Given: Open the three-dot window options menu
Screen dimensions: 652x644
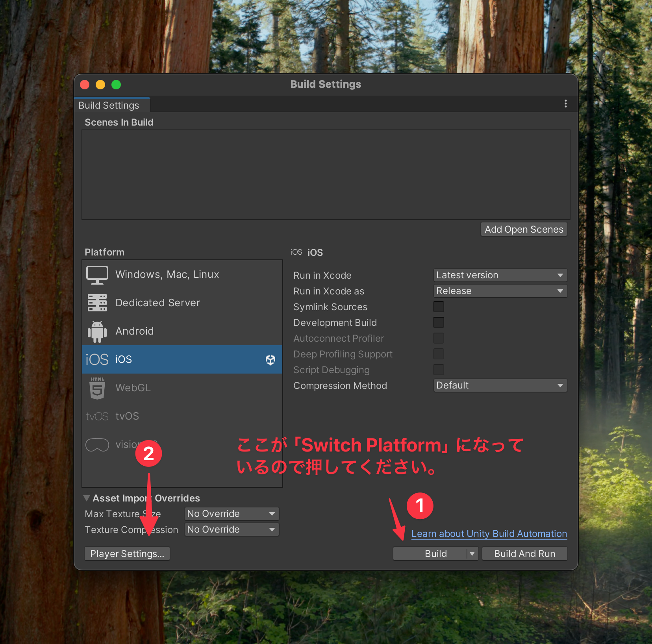Looking at the screenshot, I should tap(566, 104).
